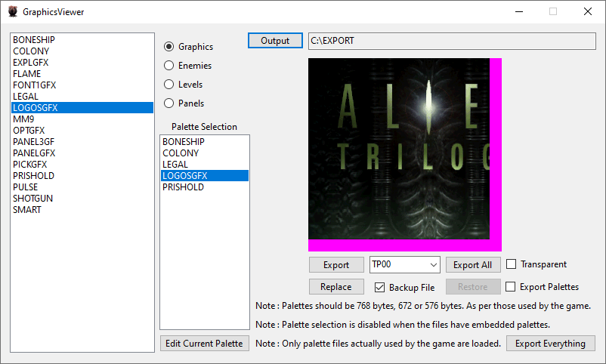Select BONESHIP in the graphics file list
Image resolution: width=606 pixels, height=364 pixels.
(82, 40)
